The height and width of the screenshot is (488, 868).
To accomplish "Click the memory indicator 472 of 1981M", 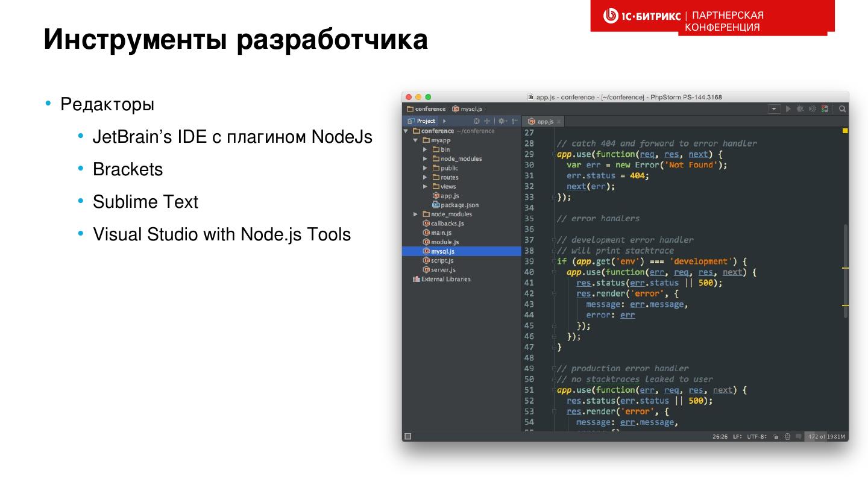I will coord(826,437).
